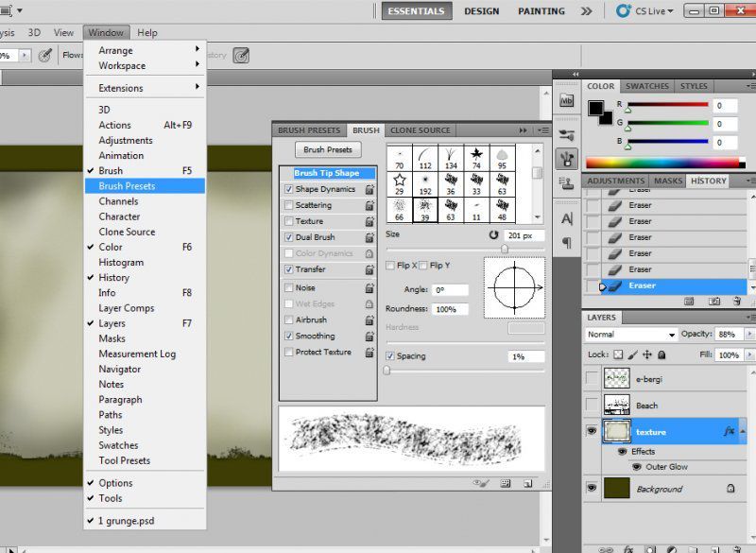Choose Brush Presets in Window menu
This screenshot has width=756, height=553.
tap(127, 186)
